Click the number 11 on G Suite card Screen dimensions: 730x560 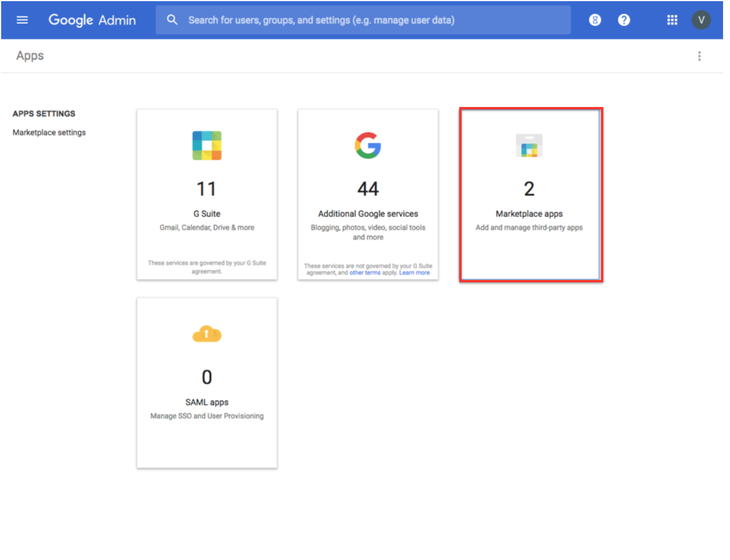(207, 189)
